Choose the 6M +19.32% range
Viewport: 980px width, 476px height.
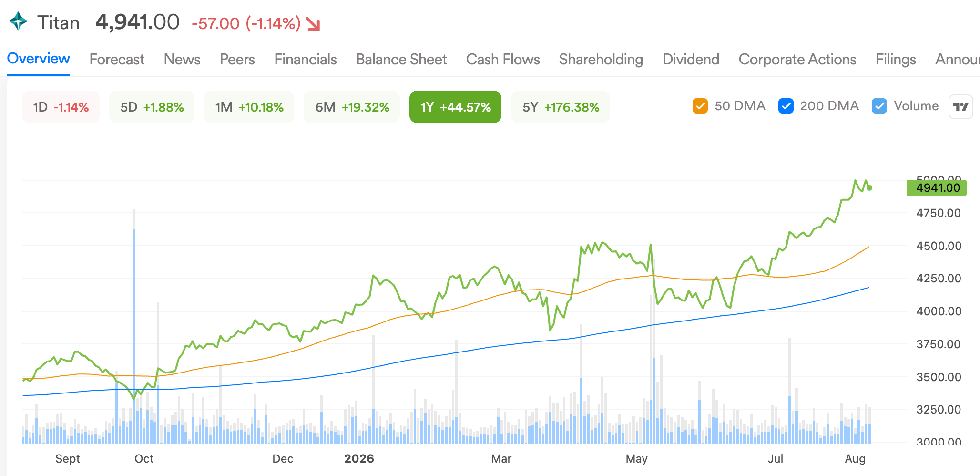point(352,107)
